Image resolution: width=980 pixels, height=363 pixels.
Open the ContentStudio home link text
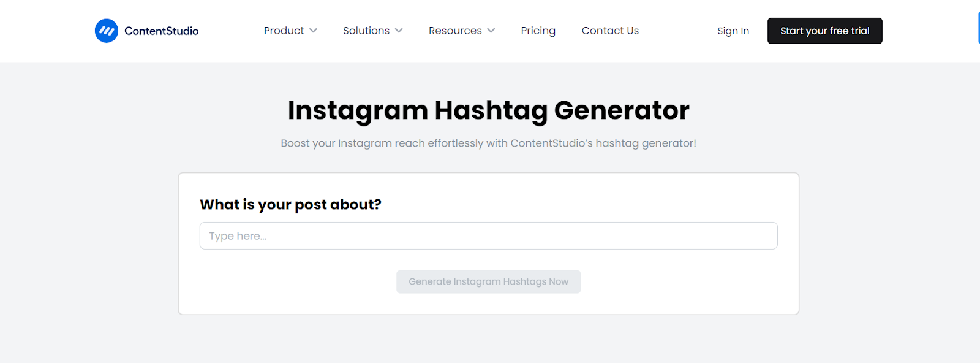tap(162, 31)
